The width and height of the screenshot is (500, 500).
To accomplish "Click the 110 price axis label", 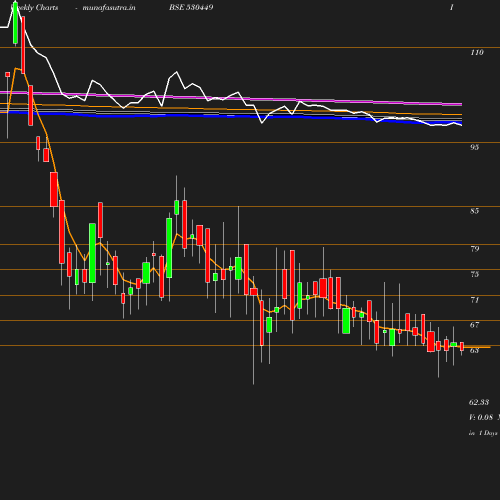I will pos(477,52).
